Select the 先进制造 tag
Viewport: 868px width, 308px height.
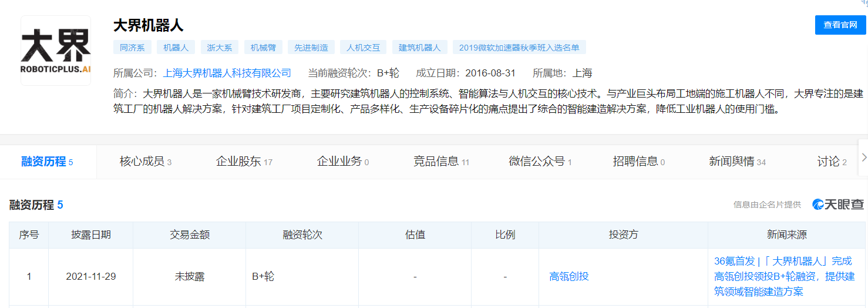point(311,48)
